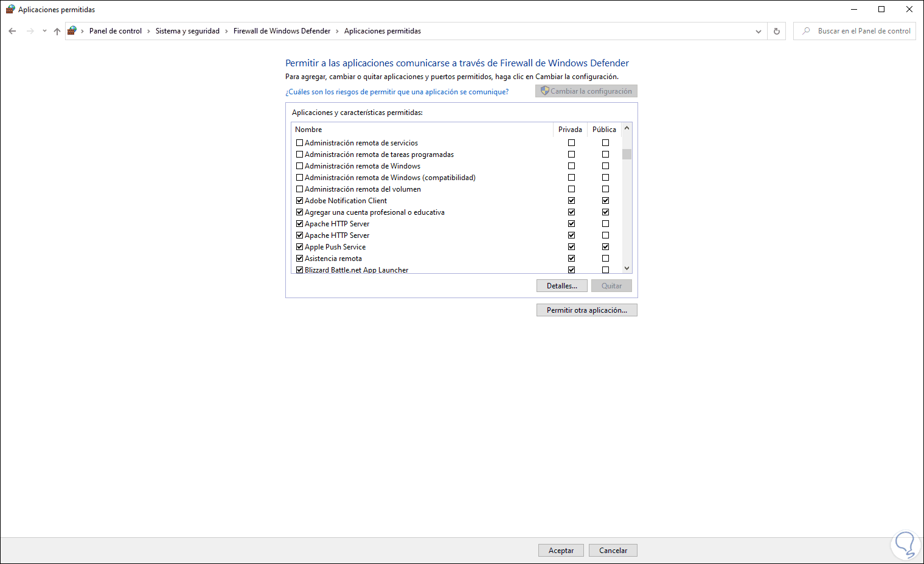This screenshot has height=564, width=924.
Task: Select Administración remota de Windows (compatibilidad) row
Action: (x=456, y=178)
